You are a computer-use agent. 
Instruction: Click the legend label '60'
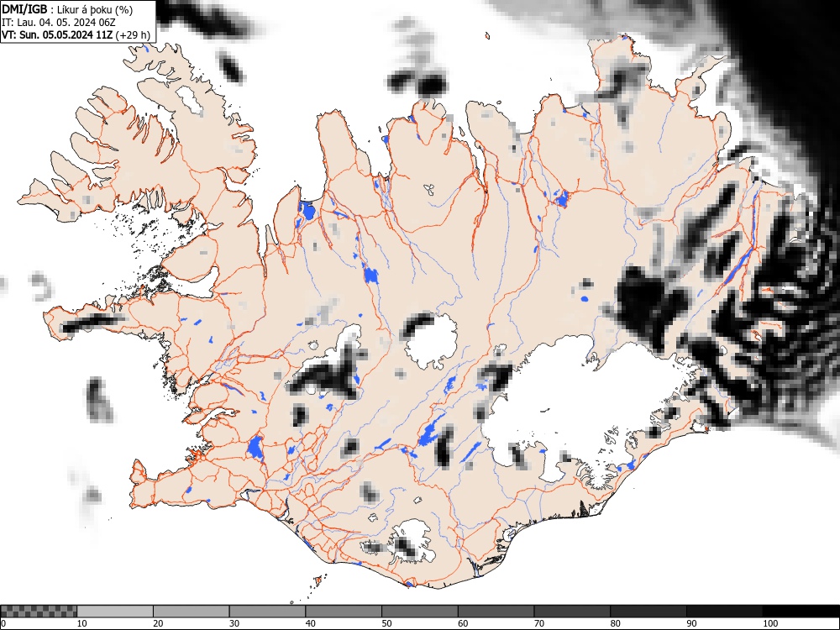coord(463,623)
